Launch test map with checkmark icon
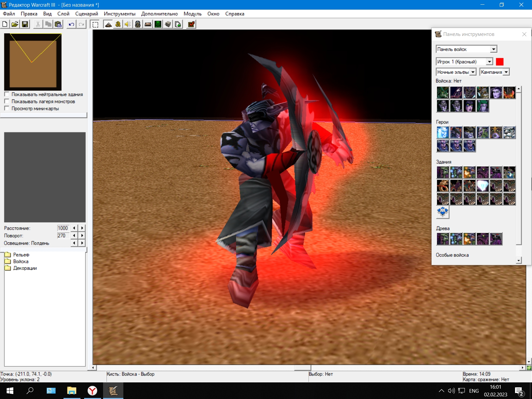Image resolution: width=532 pixels, height=399 pixels. click(x=191, y=24)
